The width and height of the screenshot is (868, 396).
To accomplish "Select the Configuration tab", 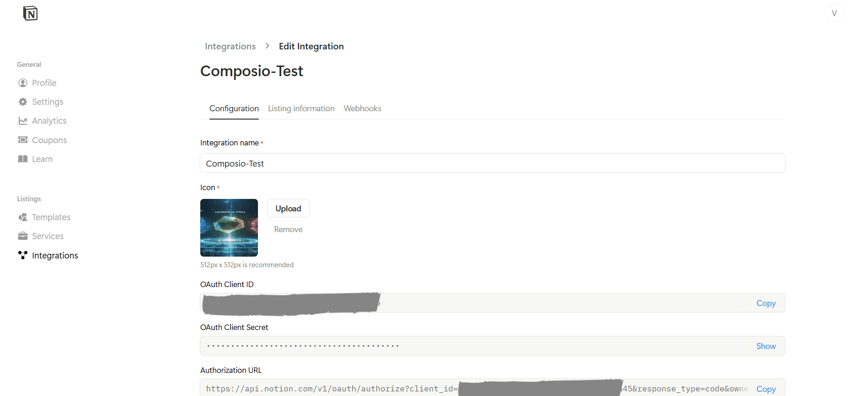I will [x=234, y=108].
